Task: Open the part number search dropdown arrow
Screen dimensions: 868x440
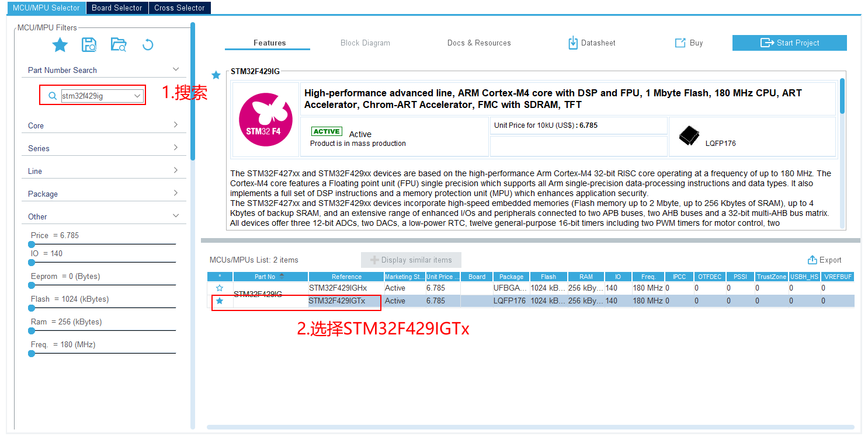Action: (137, 96)
